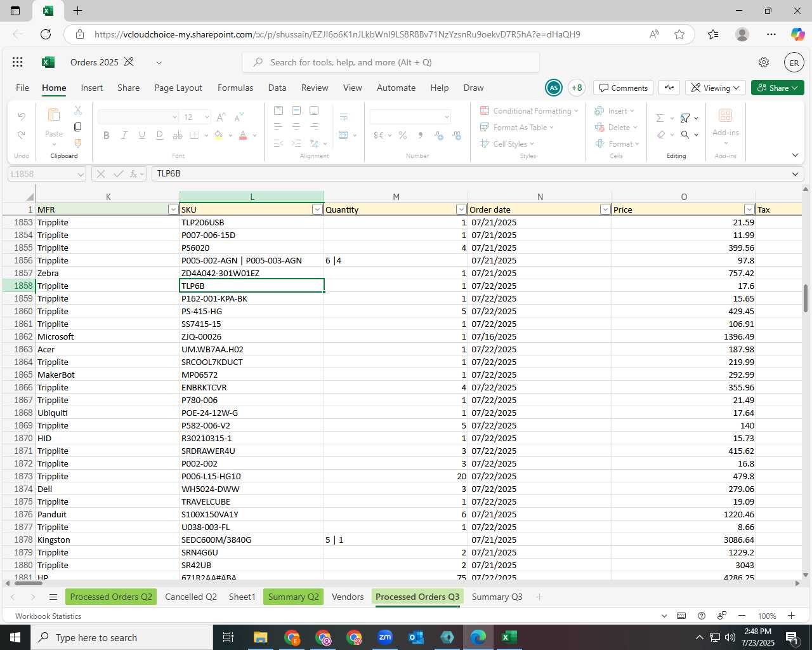
Task: Click the Sort and Filter icon
Action: coord(685,118)
